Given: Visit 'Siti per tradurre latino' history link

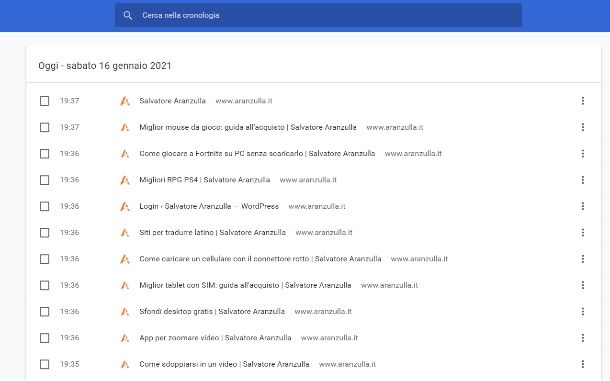Looking at the screenshot, I should point(212,232).
